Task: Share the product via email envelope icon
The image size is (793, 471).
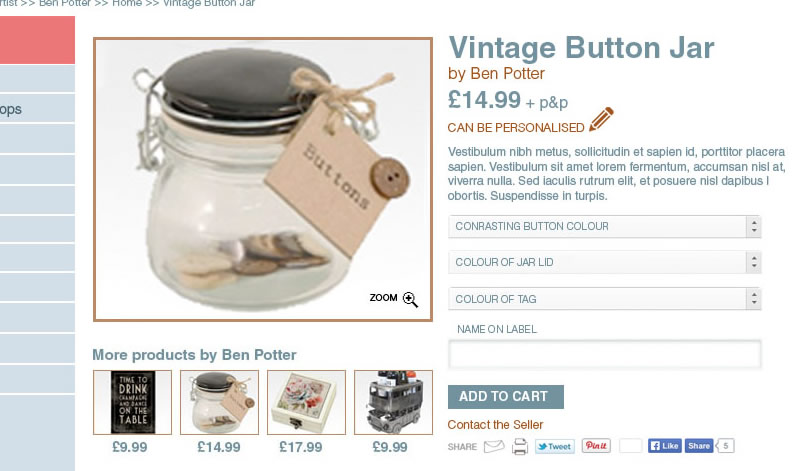Action: point(494,446)
